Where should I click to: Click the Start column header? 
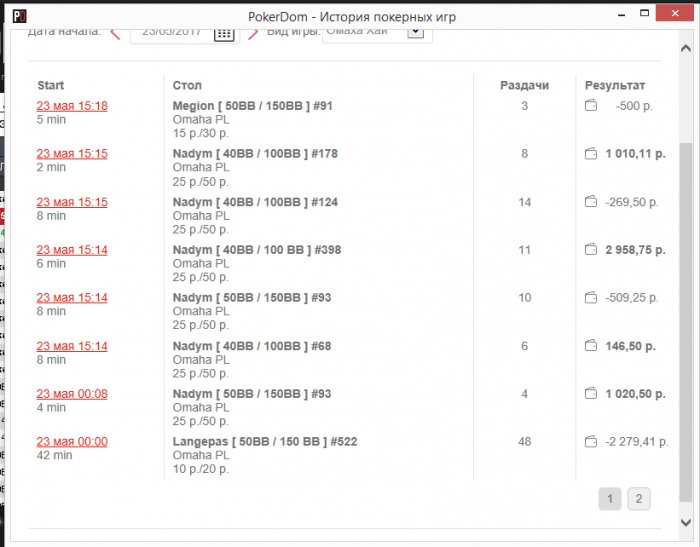tap(50, 85)
